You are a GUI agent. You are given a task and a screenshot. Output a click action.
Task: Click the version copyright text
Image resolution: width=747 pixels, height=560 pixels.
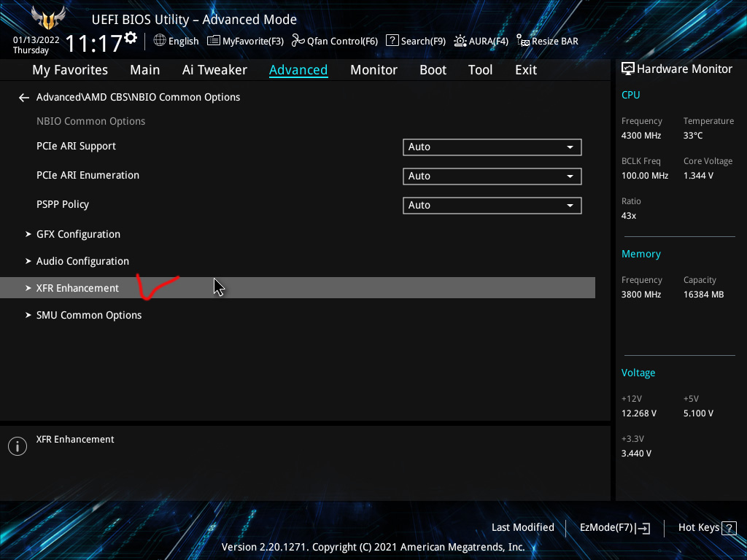pos(373,547)
